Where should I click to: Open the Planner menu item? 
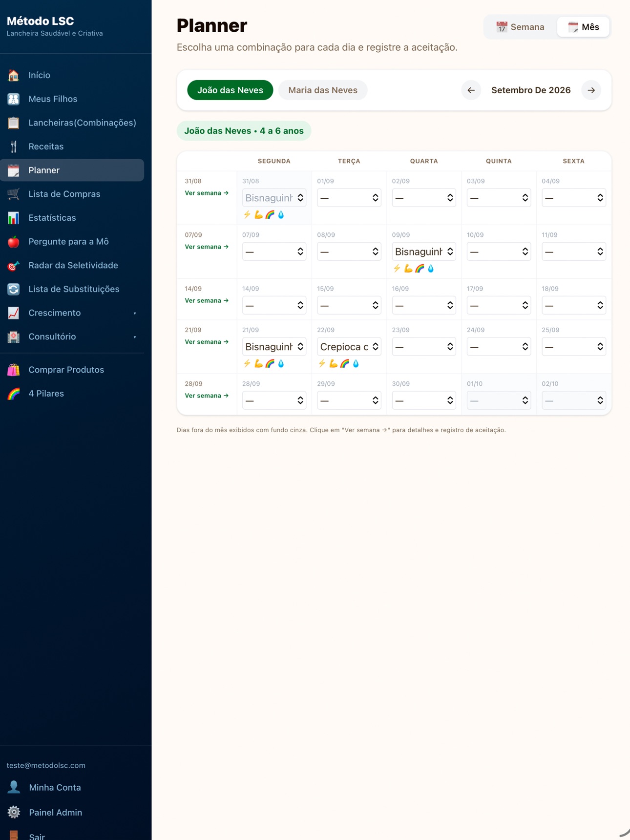[x=72, y=170]
